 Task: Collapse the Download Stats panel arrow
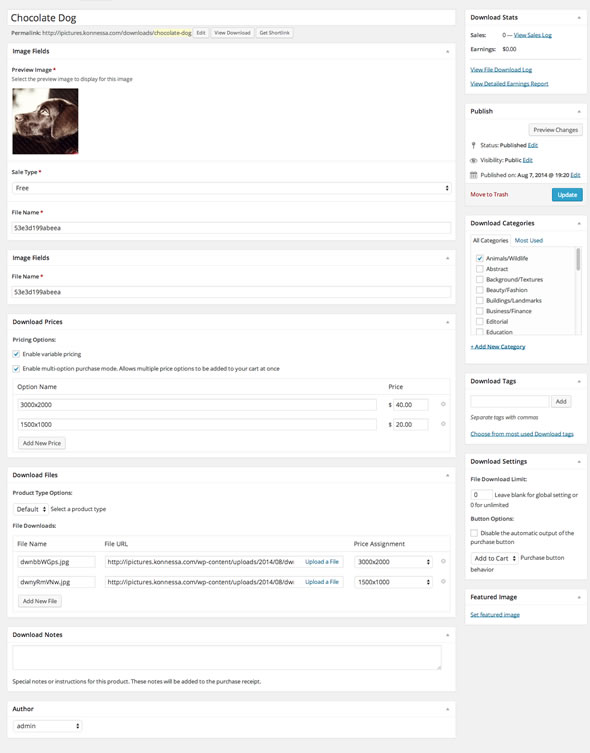pos(579,18)
